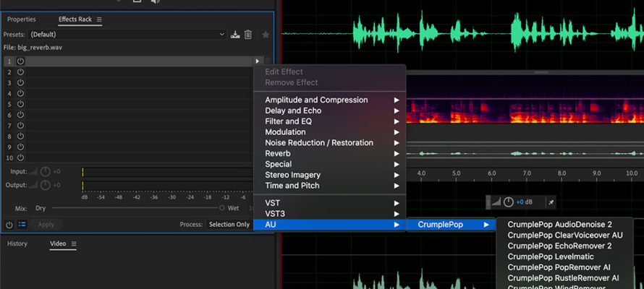Viewport: 644px width, 289px height.
Task: Expand Filter and EQ submenu
Action: [329, 121]
